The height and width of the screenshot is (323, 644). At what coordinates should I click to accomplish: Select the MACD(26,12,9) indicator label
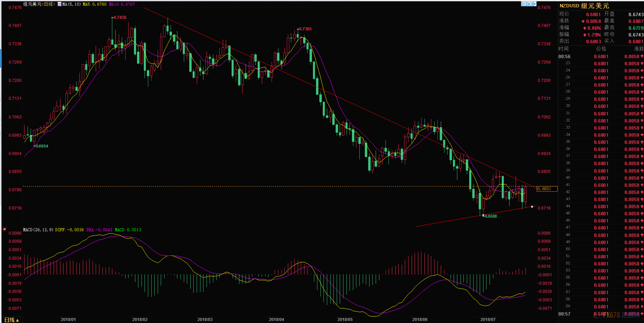pos(38,230)
